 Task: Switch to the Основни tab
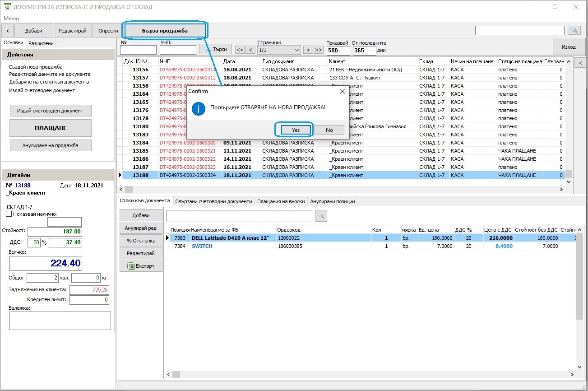(x=14, y=43)
